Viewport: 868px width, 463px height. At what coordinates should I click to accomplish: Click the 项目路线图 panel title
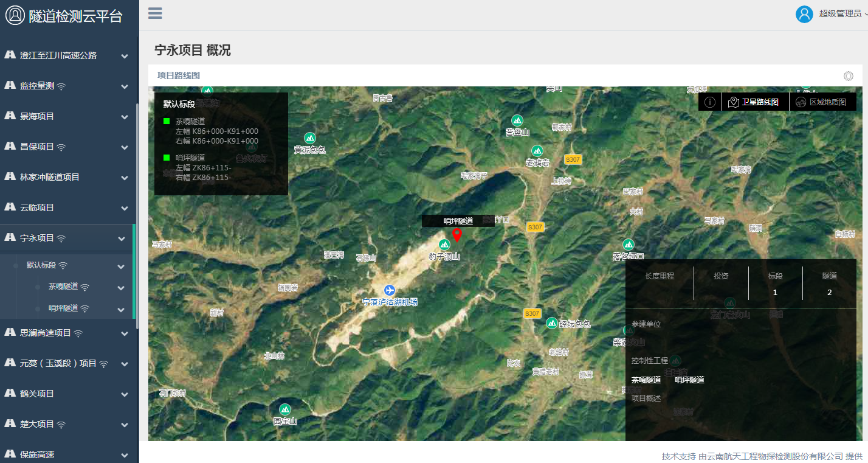[179, 75]
